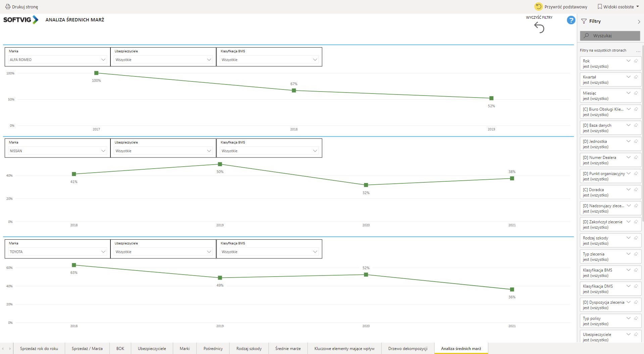
Task: Open more options for filters on all pages
Action: (x=638, y=51)
